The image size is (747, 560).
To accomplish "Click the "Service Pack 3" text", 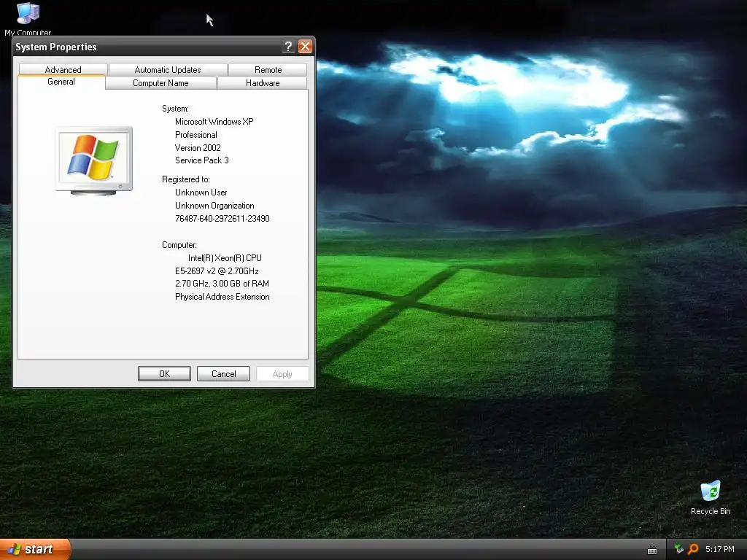I will click(x=202, y=160).
